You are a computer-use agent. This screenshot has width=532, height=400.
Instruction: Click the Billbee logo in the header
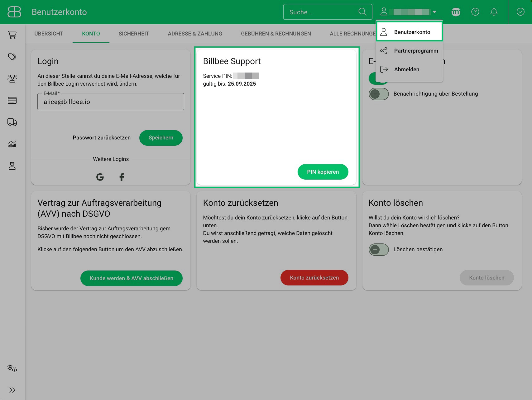(x=14, y=12)
